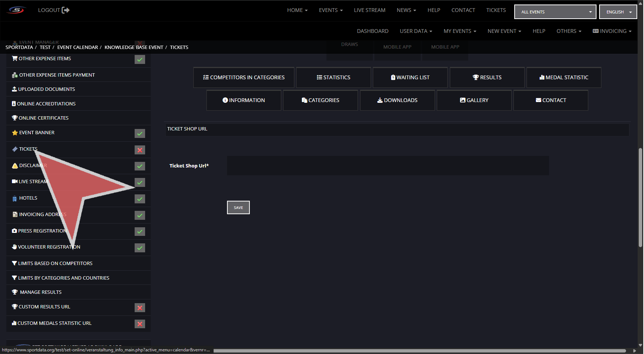The height and width of the screenshot is (354, 644).
Task: Click the Gallery picture icon
Action: tap(463, 100)
